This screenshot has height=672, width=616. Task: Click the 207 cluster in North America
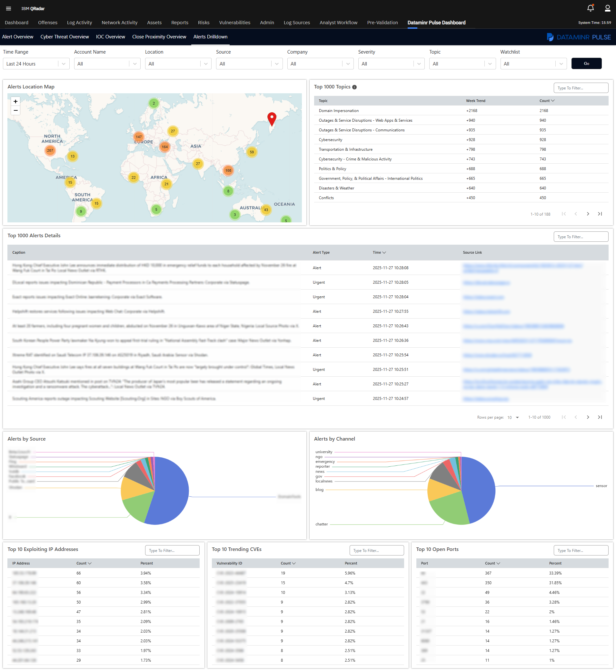(50, 150)
